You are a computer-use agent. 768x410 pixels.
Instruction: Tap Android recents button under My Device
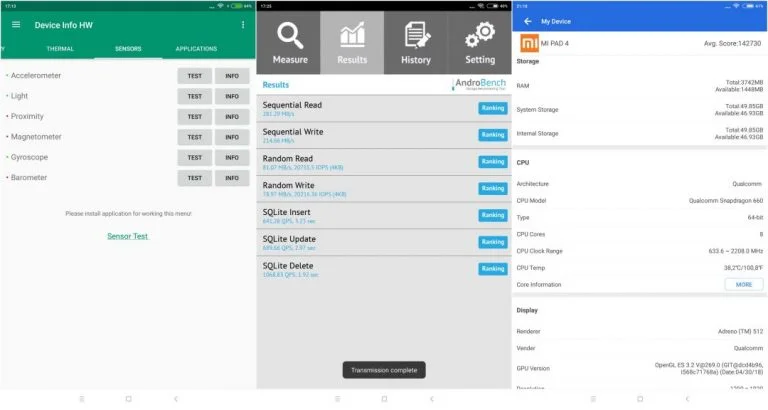click(593, 399)
